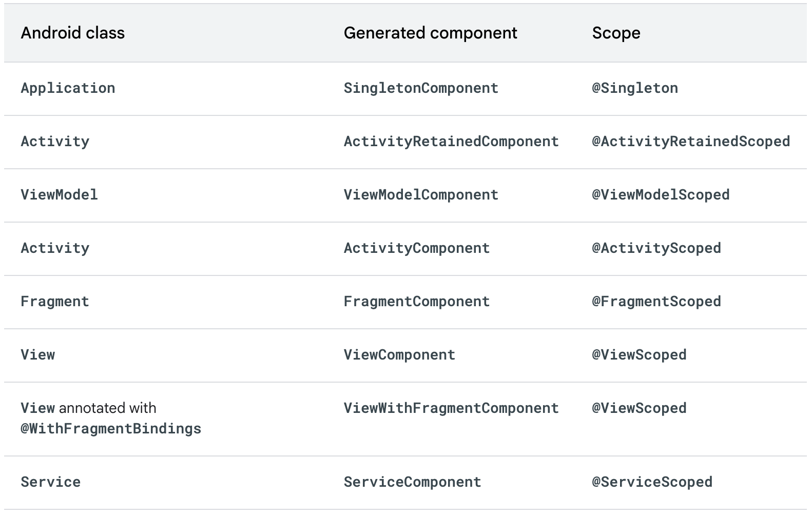Click @ActivityRetainedScoped annotation text

[x=691, y=142]
